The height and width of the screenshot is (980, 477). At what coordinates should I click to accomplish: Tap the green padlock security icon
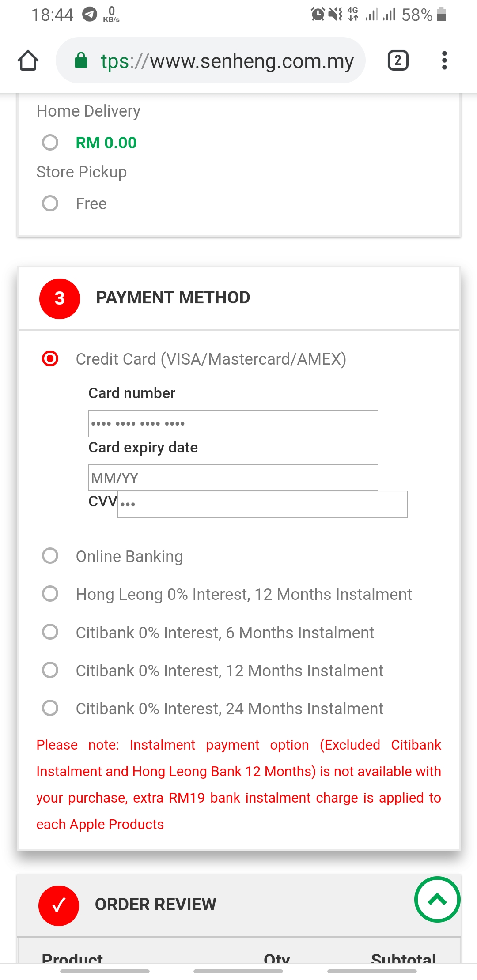[x=81, y=60]
